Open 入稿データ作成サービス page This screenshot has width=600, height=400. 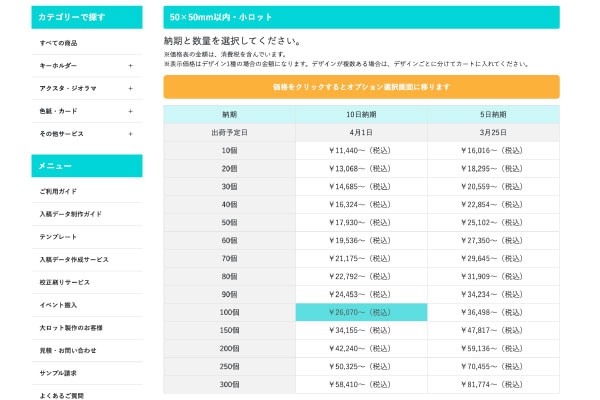tap(74, 259)
